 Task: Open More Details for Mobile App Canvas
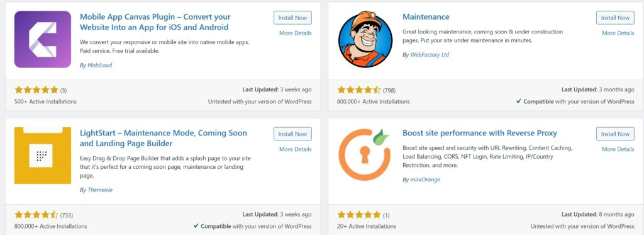click(296, 33)
